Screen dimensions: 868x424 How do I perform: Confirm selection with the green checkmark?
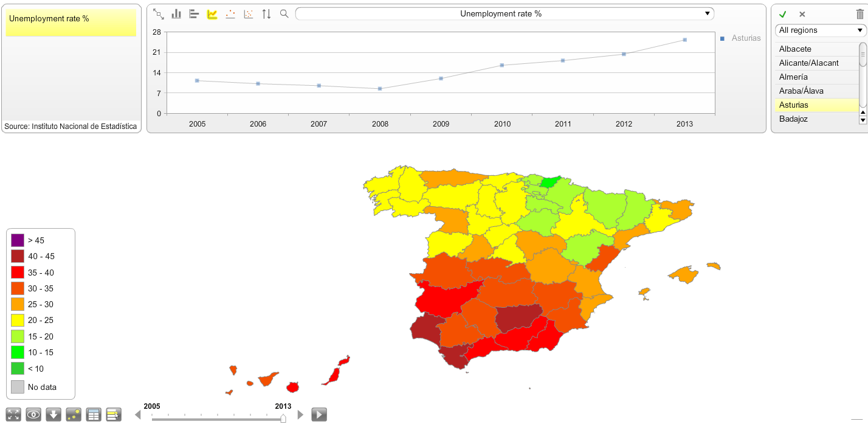point(783,13)
